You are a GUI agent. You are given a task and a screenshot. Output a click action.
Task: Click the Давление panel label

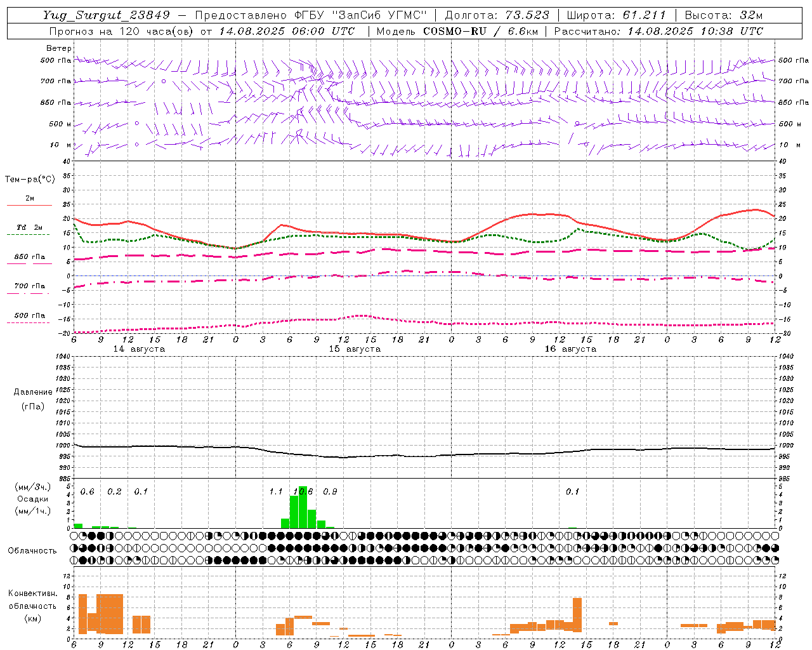click(x=33, y=392)
